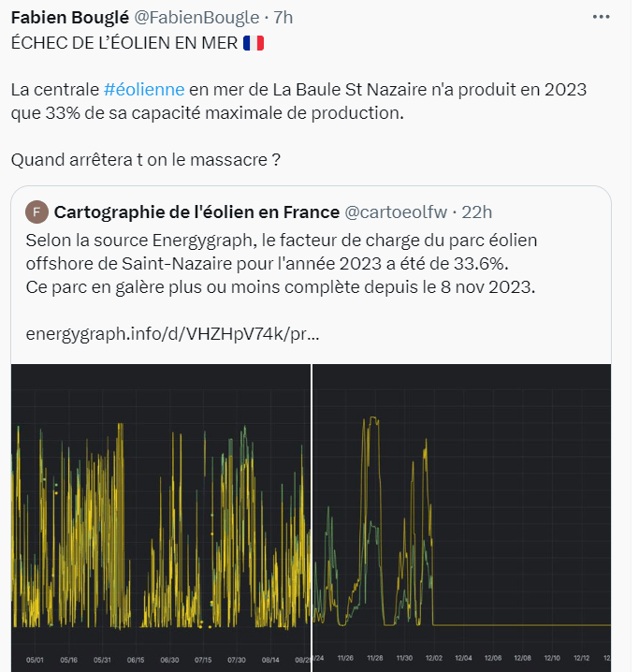639x672 pixels.
Task: Open the tweet's 7h timestamp
Action: [283, 18]
